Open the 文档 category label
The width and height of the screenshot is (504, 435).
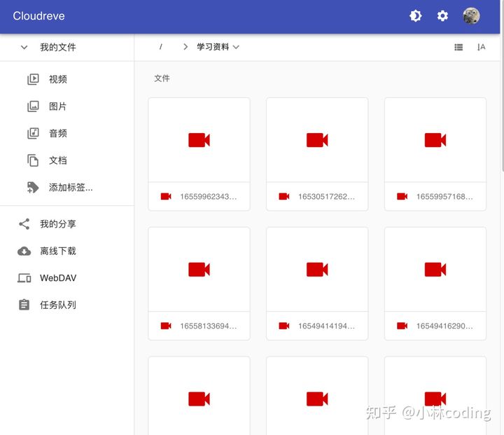(x=58, y=160)
